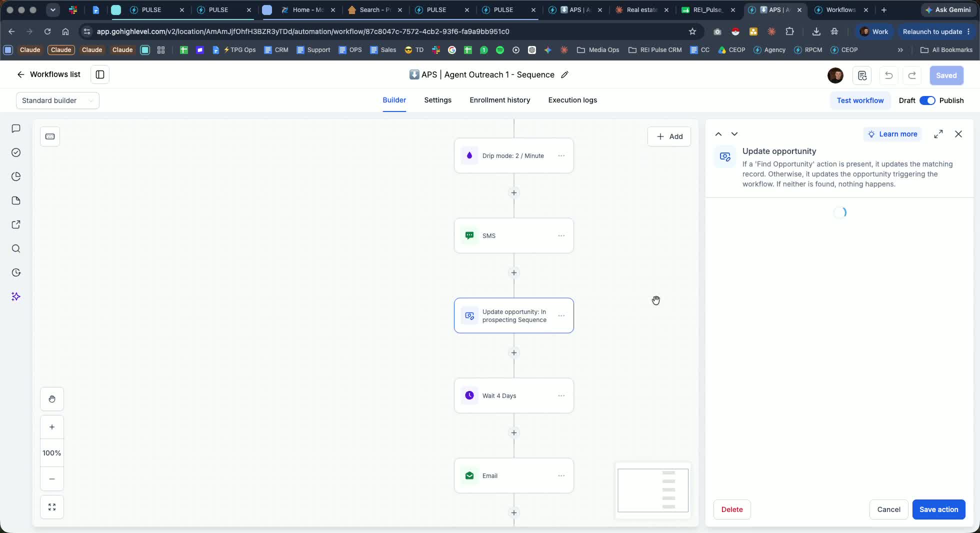The image size is (980, 533).
Task: Switch to the Enrollment history tab
Action: coord(500,100)
